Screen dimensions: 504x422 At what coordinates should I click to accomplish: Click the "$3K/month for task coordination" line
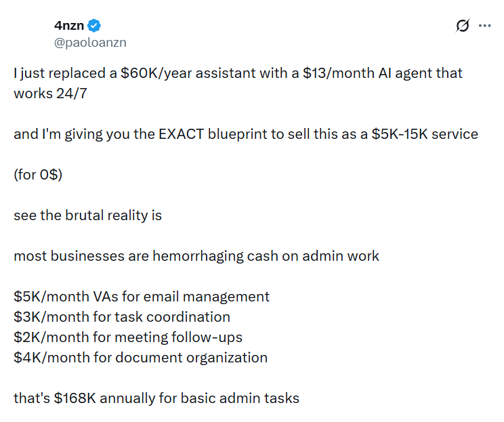(121, 317)
